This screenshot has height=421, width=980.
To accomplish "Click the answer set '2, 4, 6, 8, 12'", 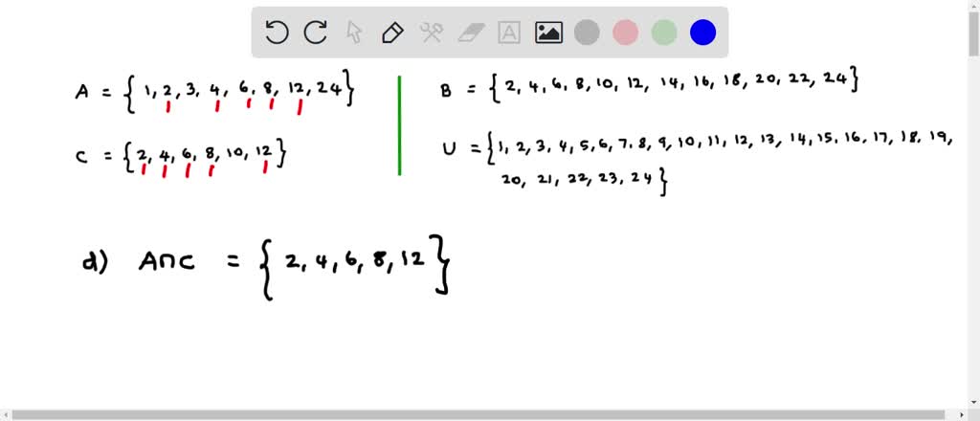I will (354, 260).
